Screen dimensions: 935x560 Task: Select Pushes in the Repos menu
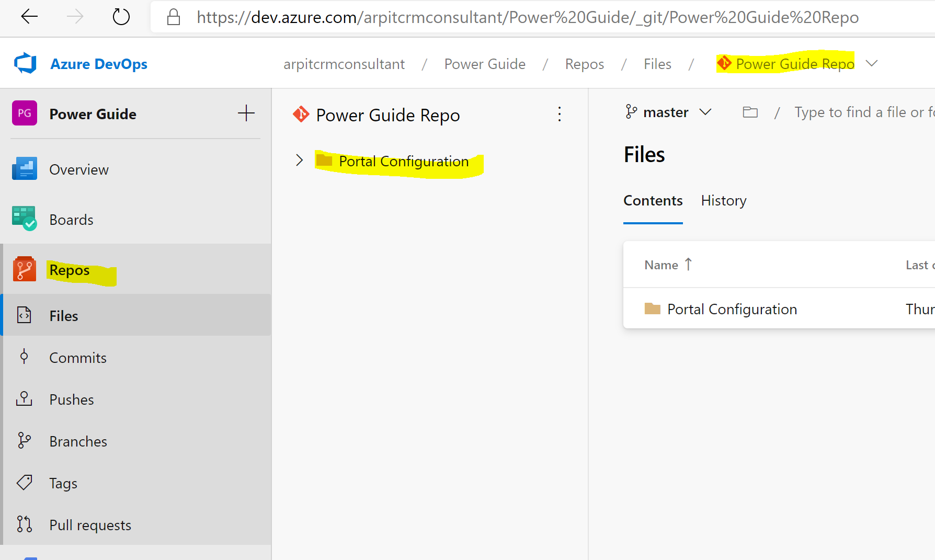(72, 399)
